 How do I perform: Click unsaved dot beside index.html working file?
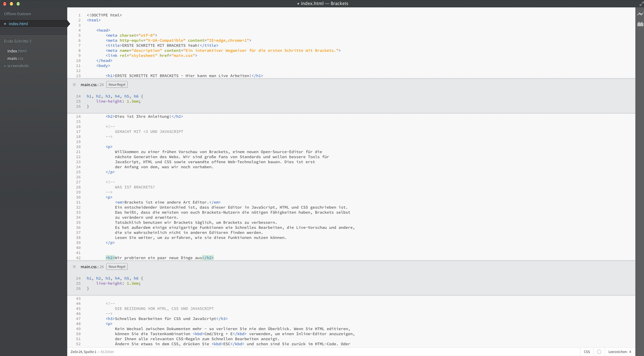(5, 24)
